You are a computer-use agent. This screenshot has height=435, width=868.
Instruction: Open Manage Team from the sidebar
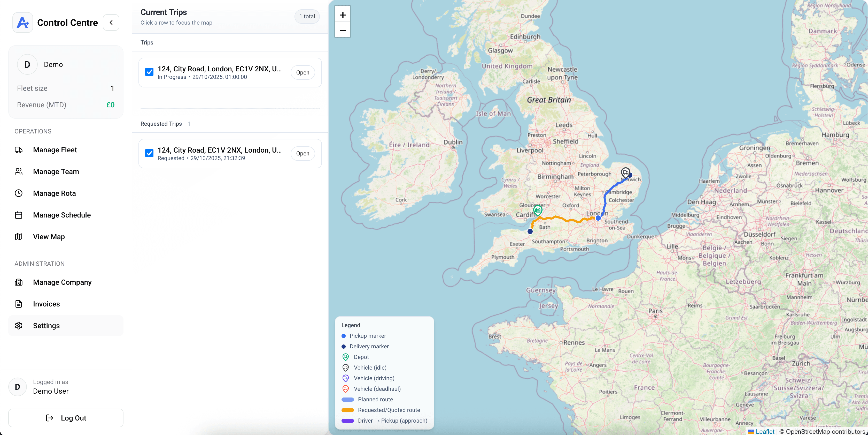(x=56, y=172)
